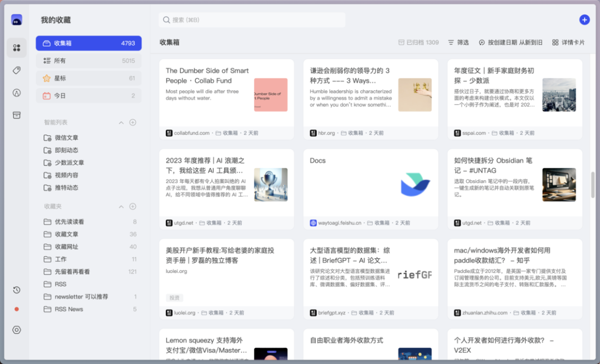Viewport: 600px width, 364px height.
Task: Click the blue plus add button
Action: click(584, 20)
